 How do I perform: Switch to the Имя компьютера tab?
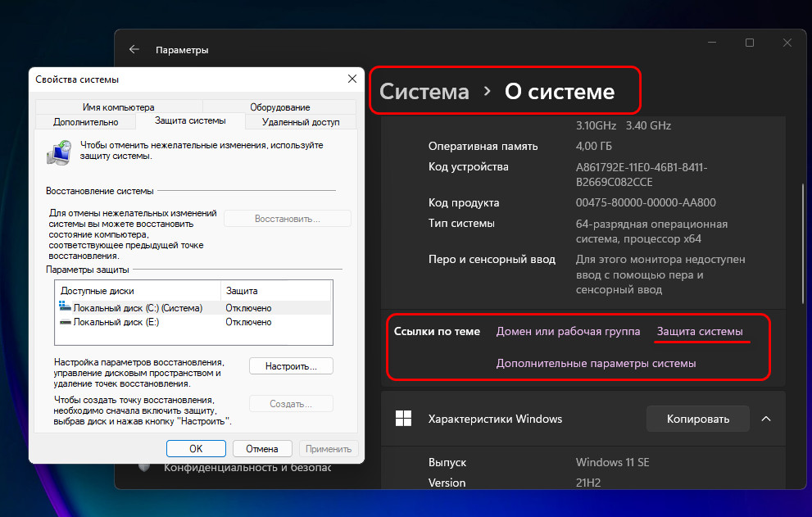click(x=119, y=107)
